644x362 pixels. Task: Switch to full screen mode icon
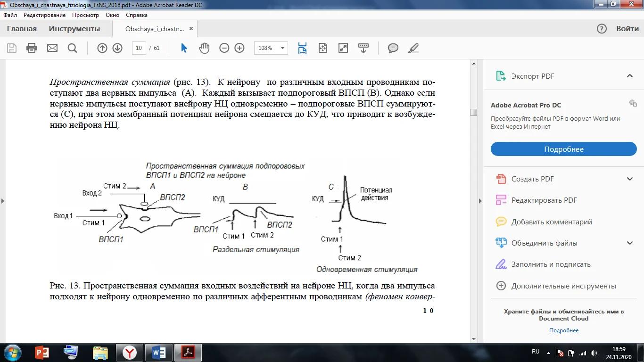pos(343,48)
